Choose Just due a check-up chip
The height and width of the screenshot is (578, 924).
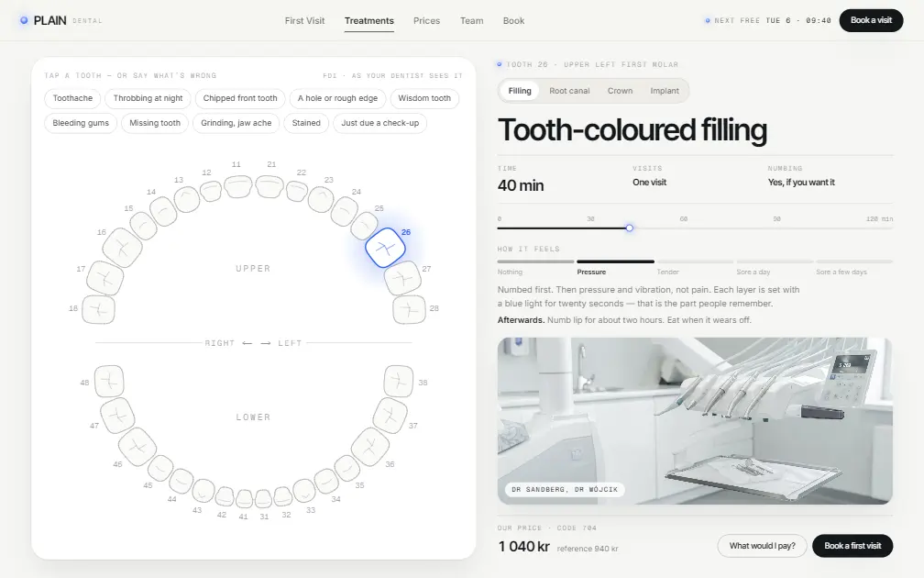380,123
